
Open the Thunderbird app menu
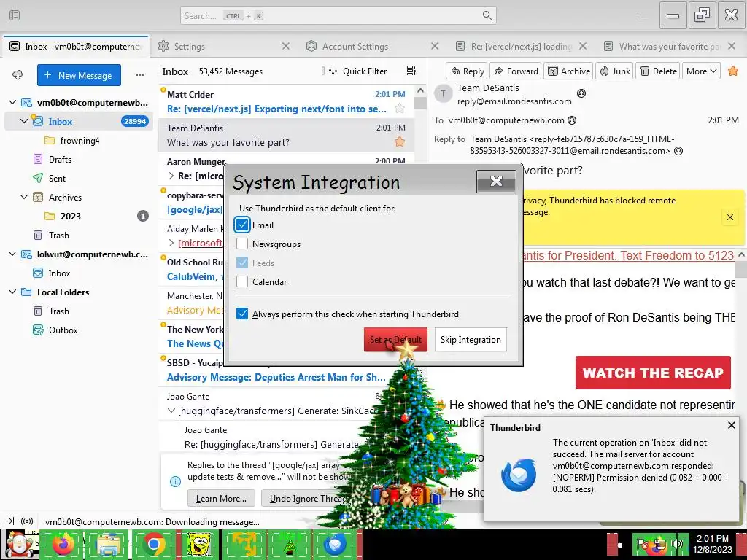(x=643, y=15)
